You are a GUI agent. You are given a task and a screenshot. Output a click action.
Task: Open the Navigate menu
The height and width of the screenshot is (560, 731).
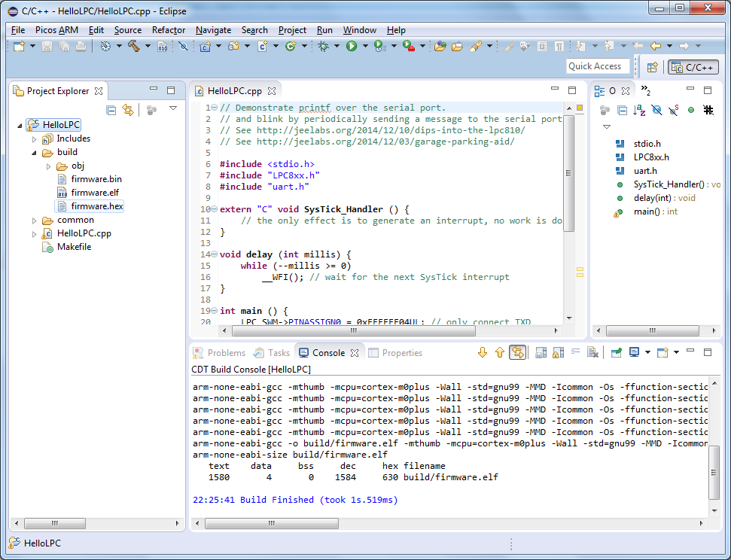coord(213,30)
